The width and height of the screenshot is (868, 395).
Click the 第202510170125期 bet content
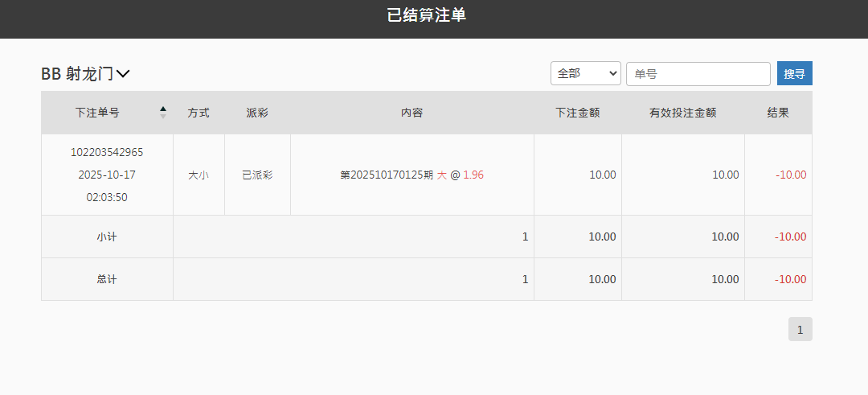point(387,175)
